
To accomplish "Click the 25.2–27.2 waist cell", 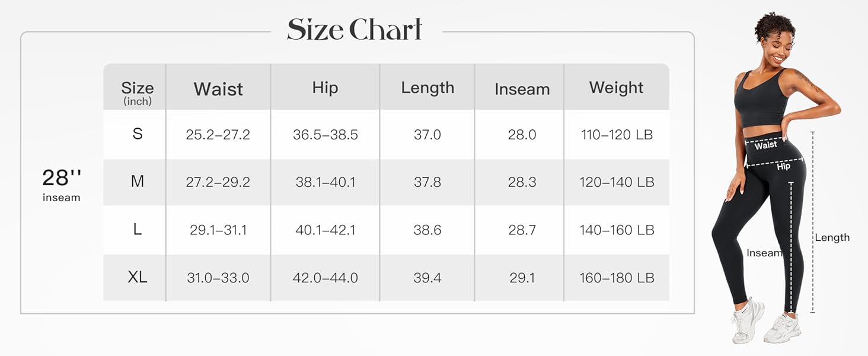I will (x=218, y=135).
